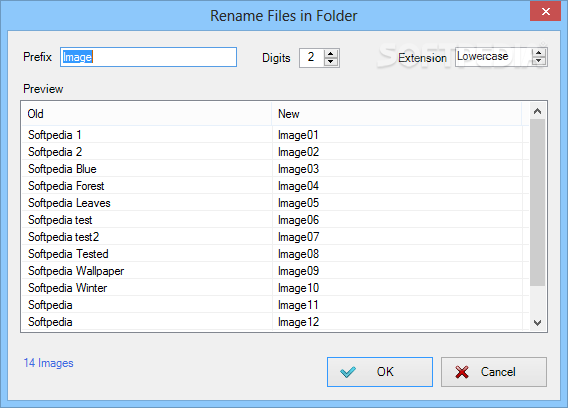
Task: Click the Digits number field
Action: 312,57
